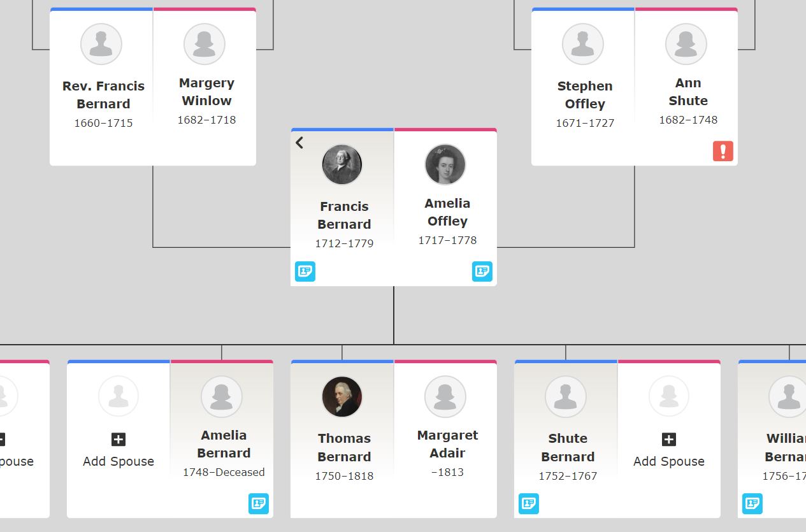Open the record hint icon under Amelia Offley
This screenshot has width=806, height=532.
coord(482,271)
